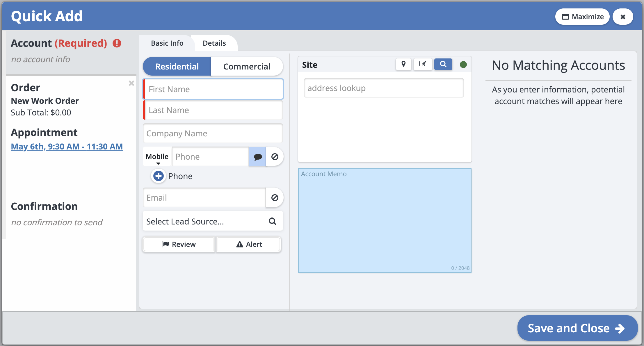Click the phone do-not-contact circle icon

[275, 157]
